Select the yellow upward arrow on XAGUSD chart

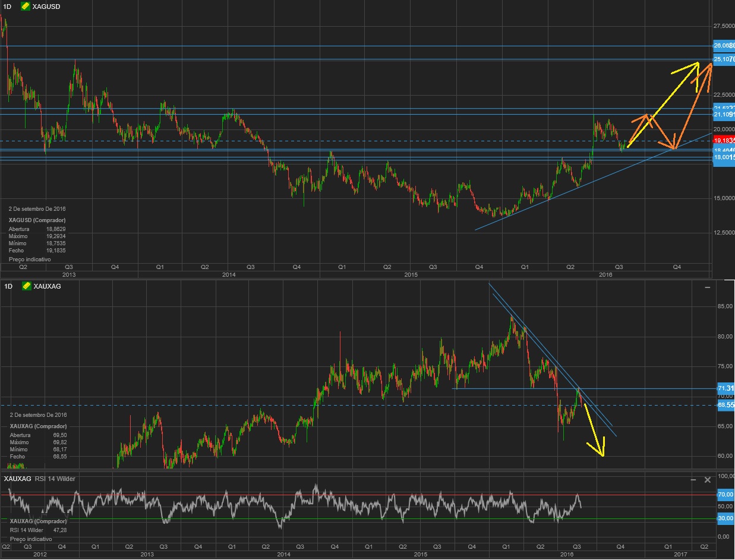pyautogui.click(x=663, y=105)
